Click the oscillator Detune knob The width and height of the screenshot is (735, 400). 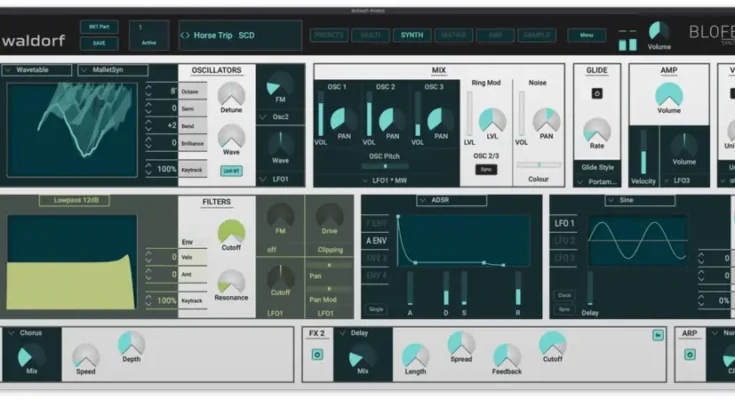click(x=231, y=98)
